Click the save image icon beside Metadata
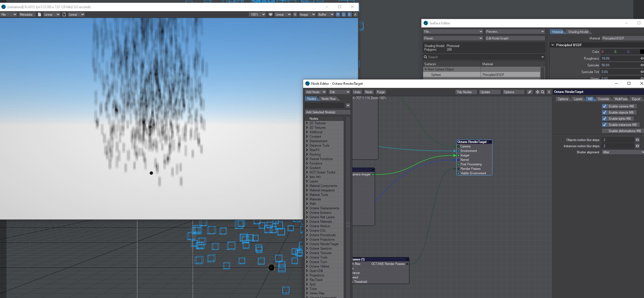The image size is (644, 298). tap(39, 15)
